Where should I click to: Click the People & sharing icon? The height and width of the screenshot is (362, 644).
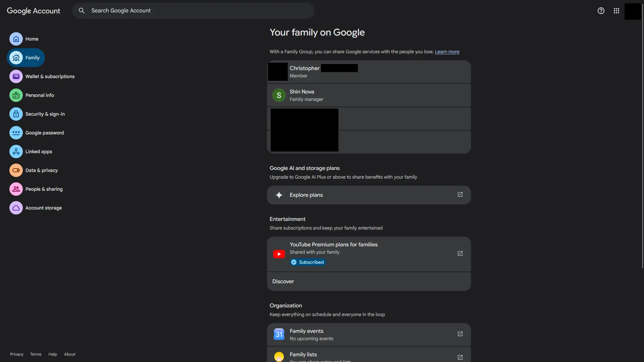tap(16, 189)
